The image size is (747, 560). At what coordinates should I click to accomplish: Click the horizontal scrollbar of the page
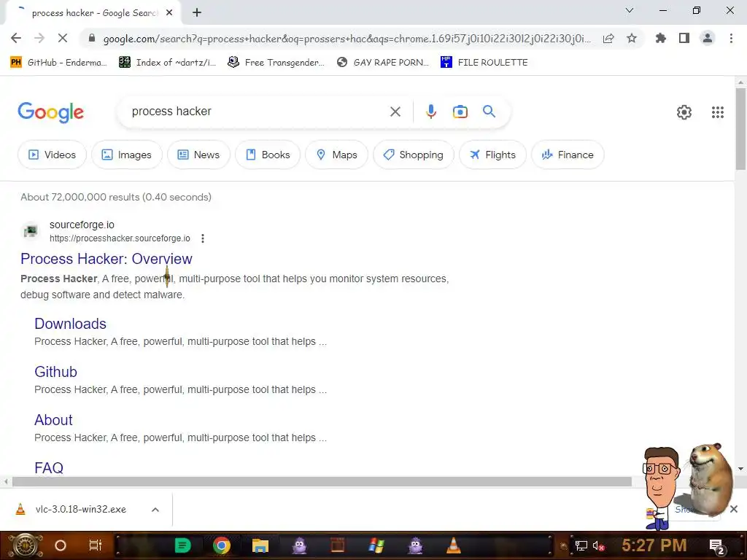pos(322,482)
